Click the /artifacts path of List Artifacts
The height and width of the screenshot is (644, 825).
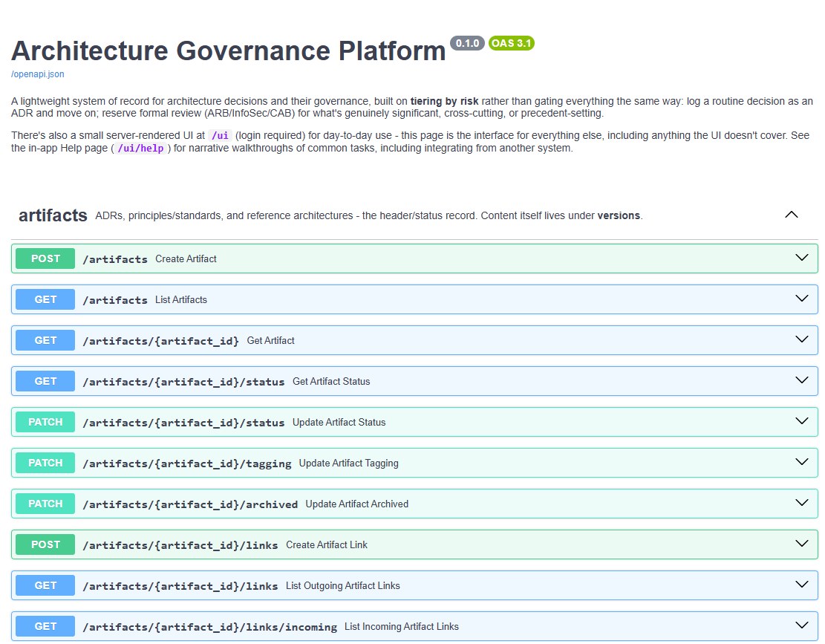[x=115, y=300]
